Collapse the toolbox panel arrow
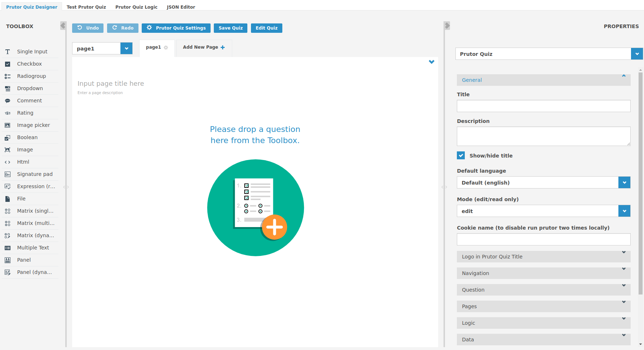The width and height of the screenshot is (644, 350). click(63, 26)
